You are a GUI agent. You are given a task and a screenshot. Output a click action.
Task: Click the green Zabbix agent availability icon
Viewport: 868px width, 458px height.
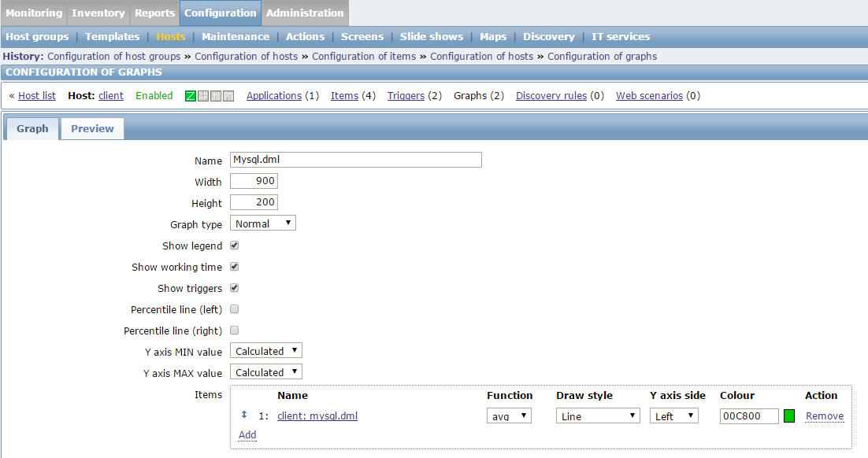191,96
